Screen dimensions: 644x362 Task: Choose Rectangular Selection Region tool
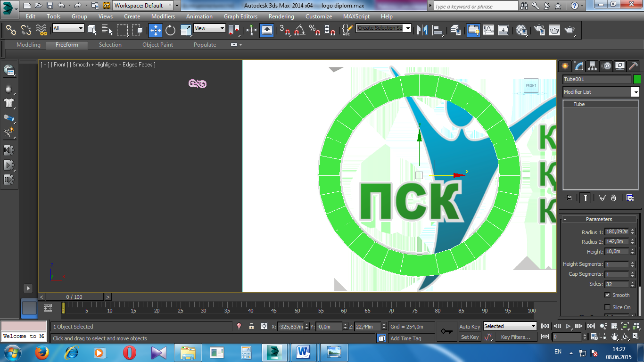[123, 30]
